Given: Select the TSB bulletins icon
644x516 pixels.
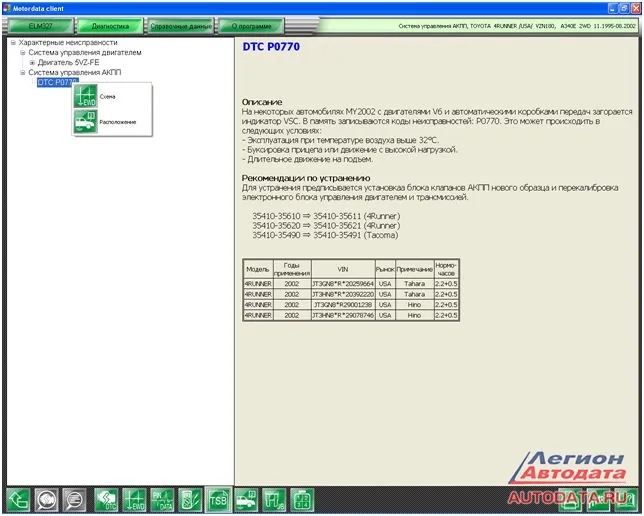Looking at the screenshot, I should coord(218,500).
